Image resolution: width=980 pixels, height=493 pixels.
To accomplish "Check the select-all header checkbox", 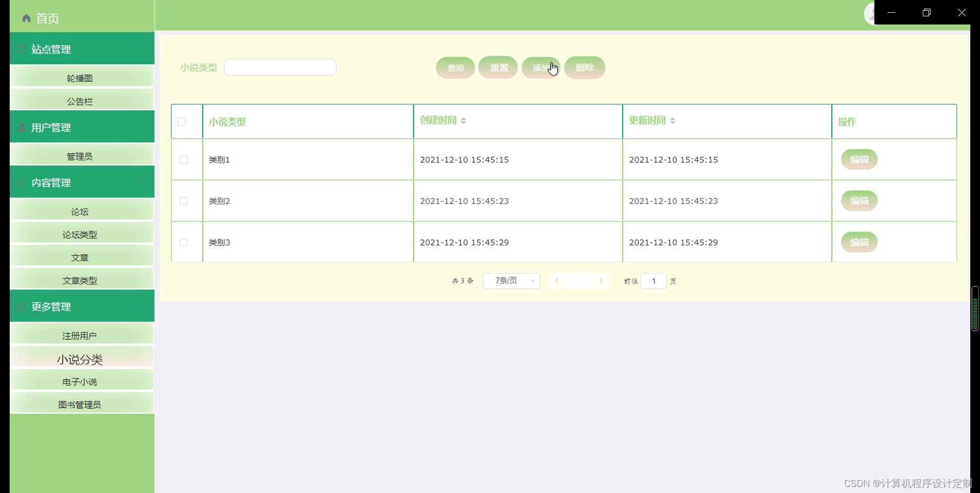I will point(182,121).
